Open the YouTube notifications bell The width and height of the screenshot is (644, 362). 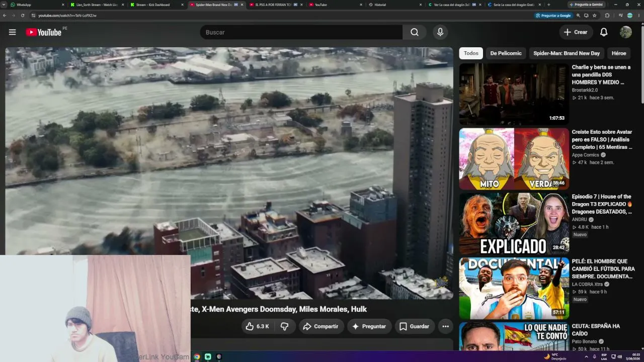604,32
